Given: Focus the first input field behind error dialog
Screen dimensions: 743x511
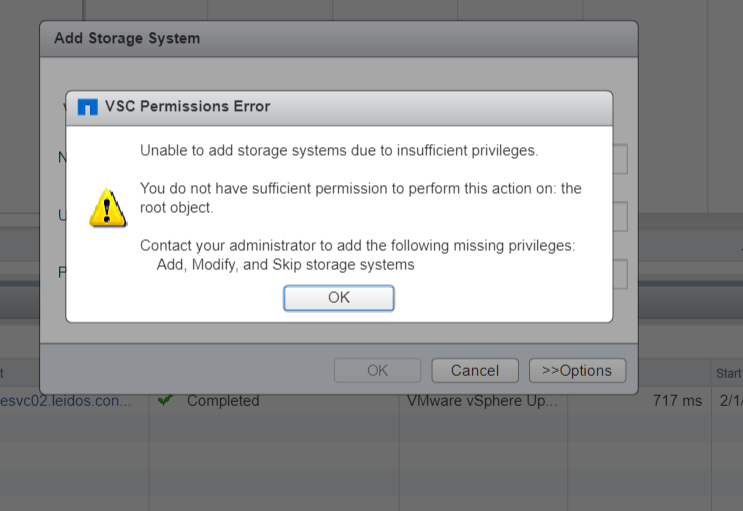Looking at the screenshot, I should click(x=620, y=159).
